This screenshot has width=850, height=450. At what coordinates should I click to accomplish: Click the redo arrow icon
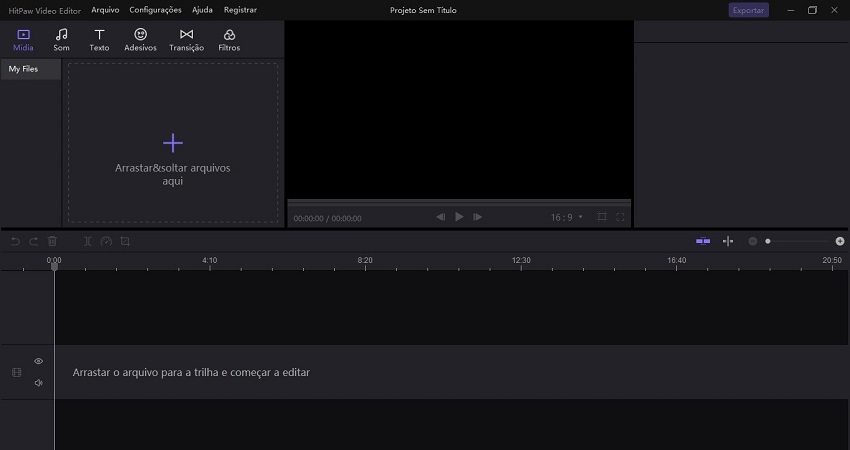(x=34, y=241)
